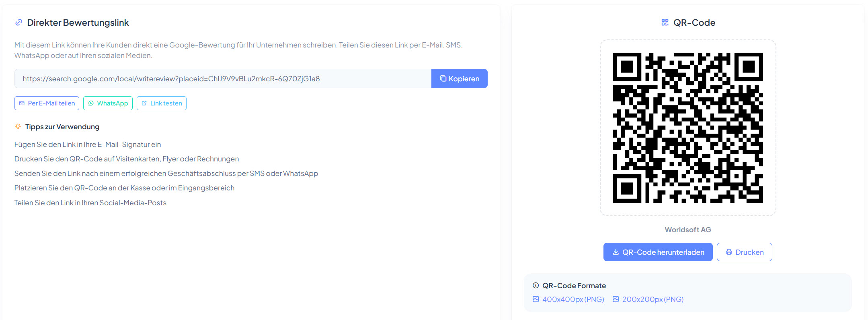
Task: Click the info icon next to QR-Code Formate
Action: [536, 285]
